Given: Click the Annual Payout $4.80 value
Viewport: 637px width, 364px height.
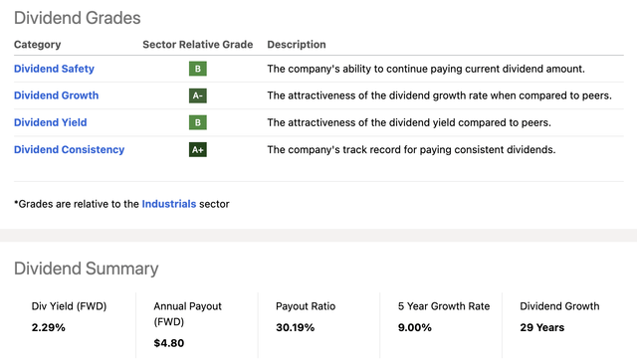Looking at the screenshot, I should coord(169,343).
